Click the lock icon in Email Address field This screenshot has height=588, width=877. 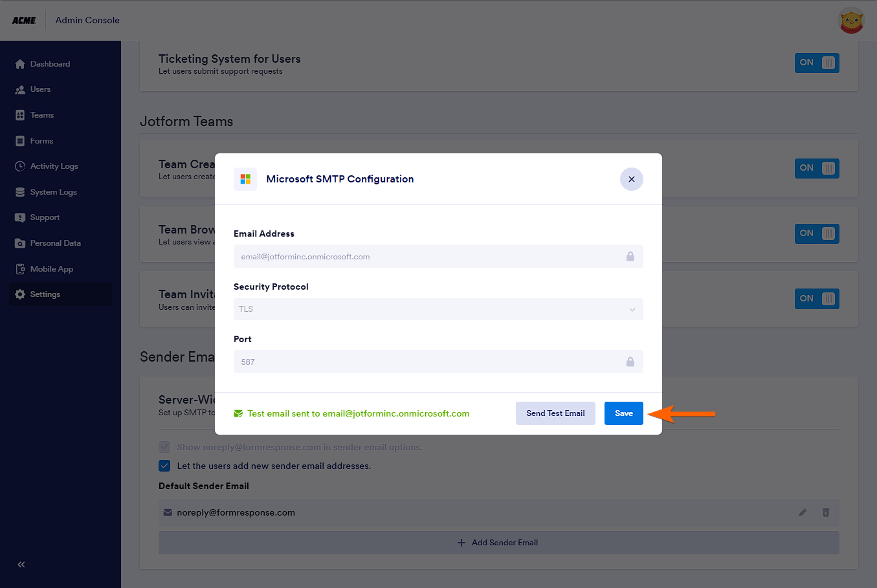coord(630,257)
